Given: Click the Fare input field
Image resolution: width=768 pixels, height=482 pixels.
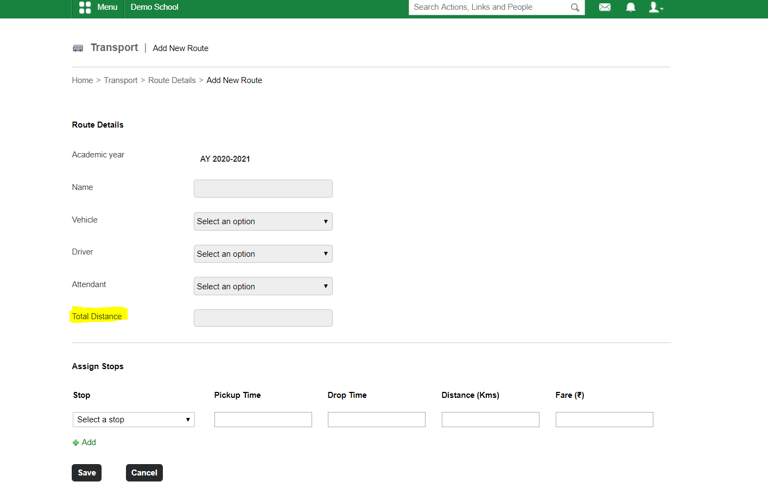Looking at the screenshot, I should [604, 419].
